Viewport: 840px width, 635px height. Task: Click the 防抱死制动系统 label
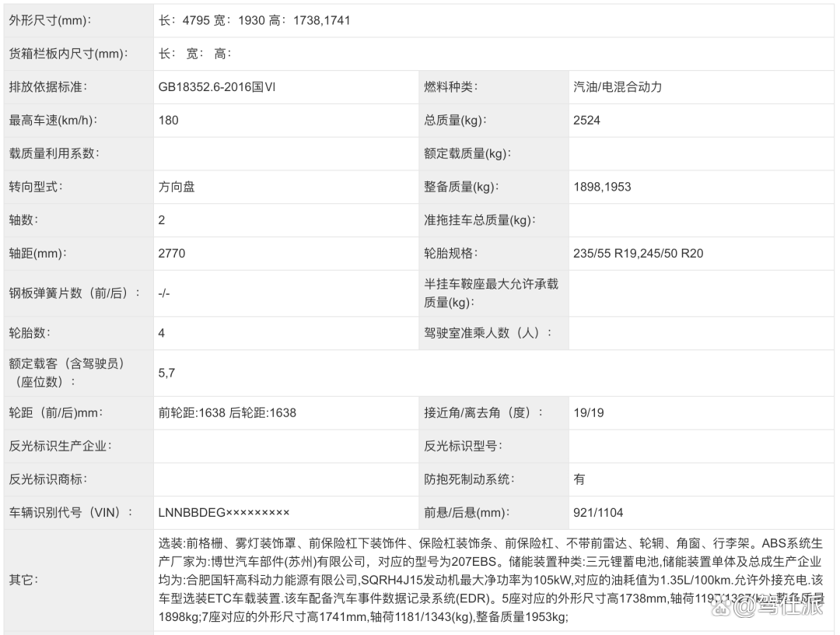click(x=469, y=479)
